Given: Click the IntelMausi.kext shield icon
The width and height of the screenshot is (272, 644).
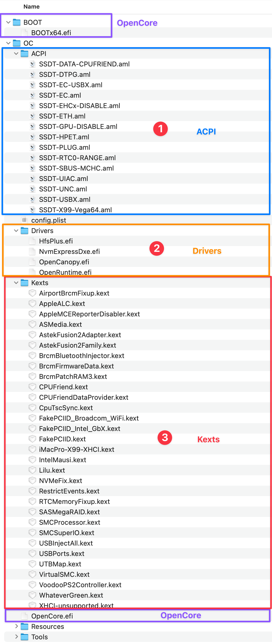Looking at the screenshot, I should tap(32, 460).
